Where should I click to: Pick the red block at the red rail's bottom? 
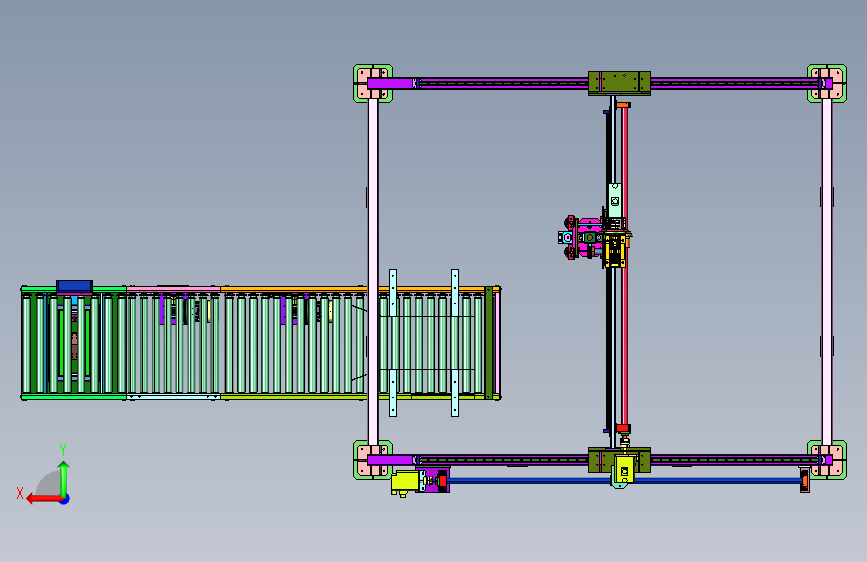tap(623, 428)
